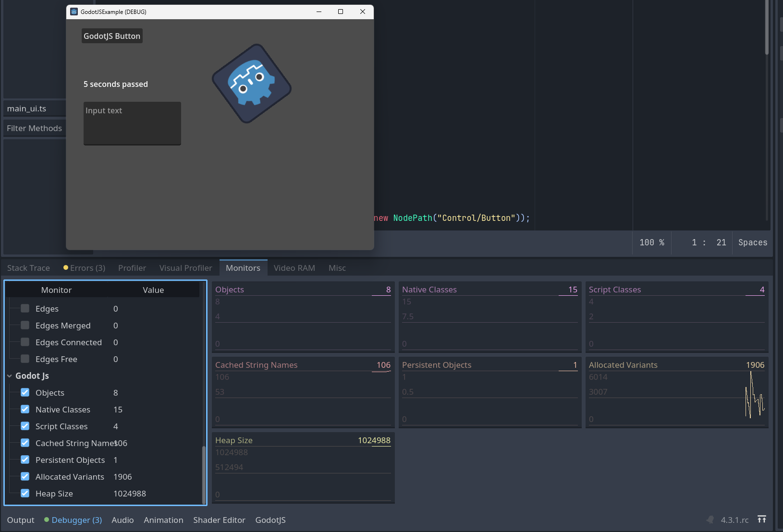Click the 4.3.1.rc version label

tap(734, 520)
